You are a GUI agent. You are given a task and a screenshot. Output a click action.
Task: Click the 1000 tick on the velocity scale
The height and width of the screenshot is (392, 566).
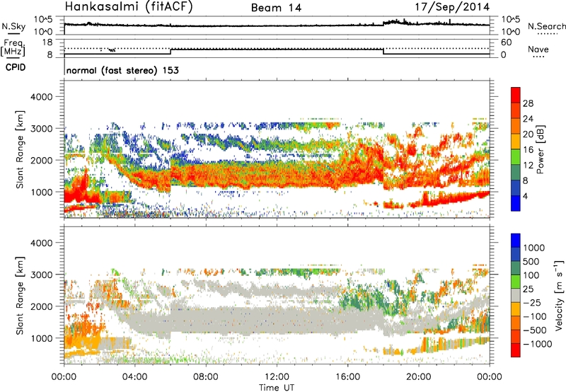[533, 248]
